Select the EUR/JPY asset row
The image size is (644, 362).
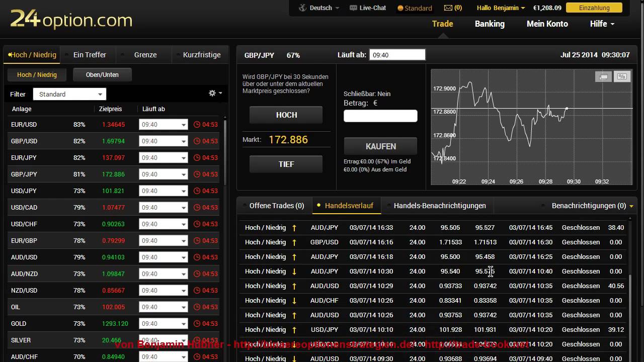(x=113, y=158)
